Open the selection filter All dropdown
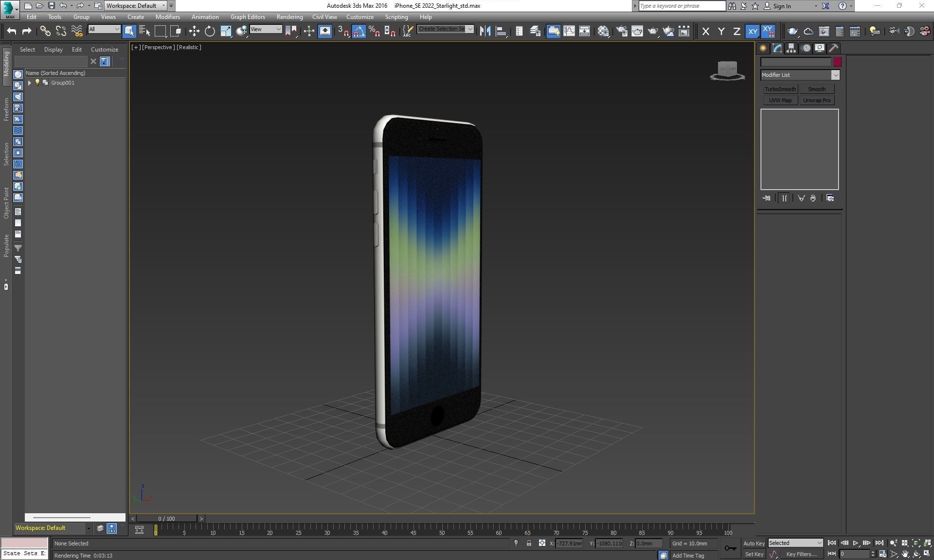 click(104, 29)
